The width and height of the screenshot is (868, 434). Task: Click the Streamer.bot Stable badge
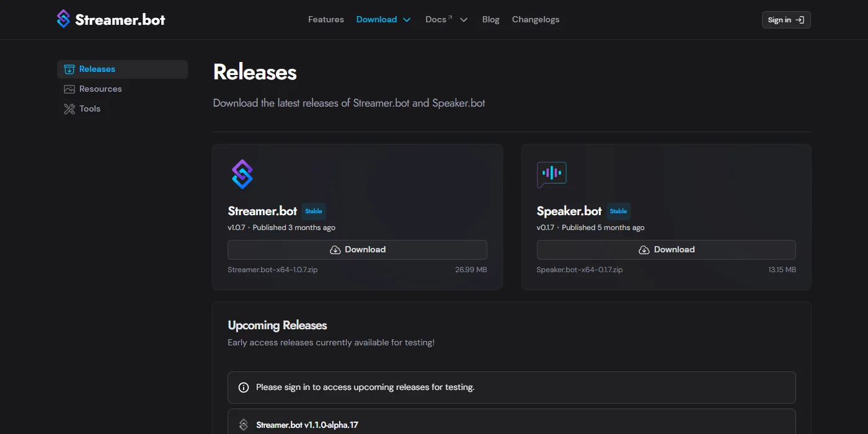[x=314, y=211]
